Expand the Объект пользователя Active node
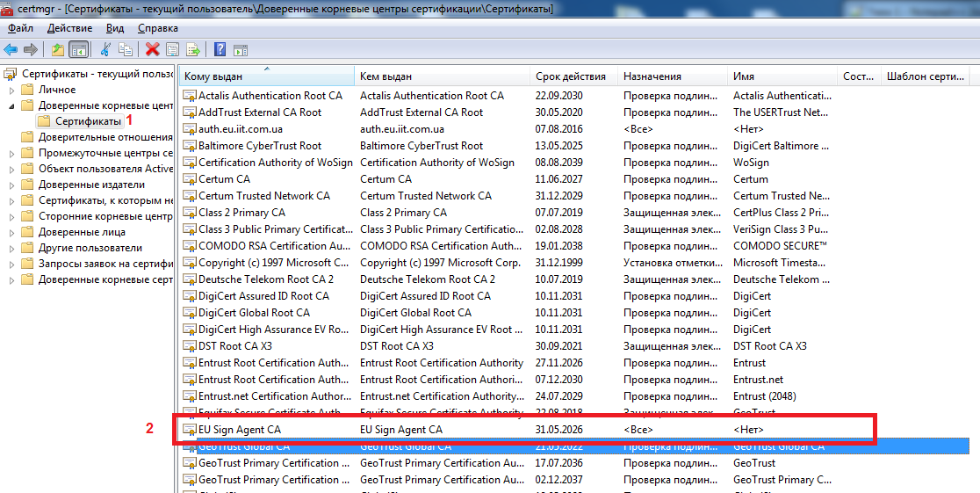This screenshot has height=493, width=980. click(x=11, y=169)
